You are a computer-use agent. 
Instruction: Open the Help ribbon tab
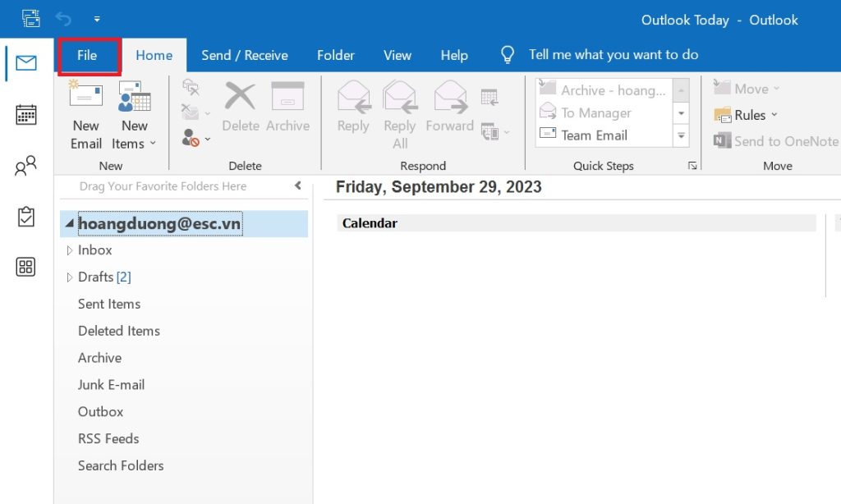click(454, 55)
